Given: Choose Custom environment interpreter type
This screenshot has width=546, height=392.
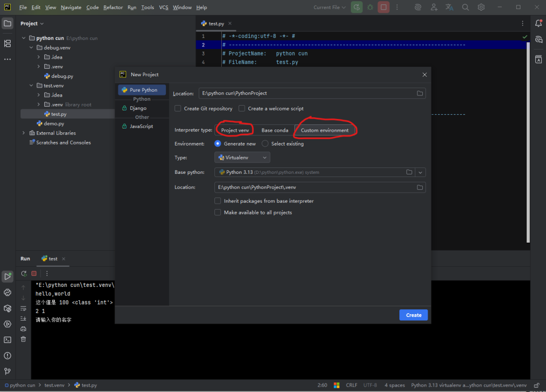Looking at the screenshot, I should pyautogui.click(x=325, y=130).
